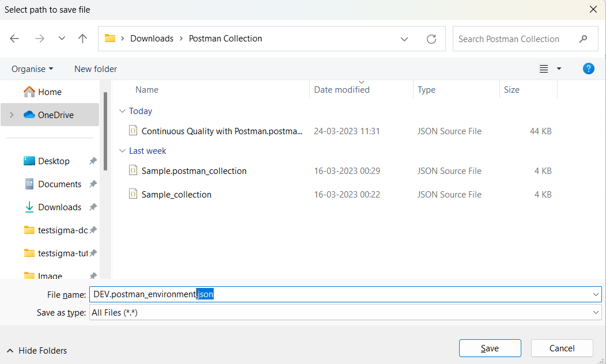The height and width of the screenshot is (364, 606).
Task: Open view options dropdown arrow
Action: [x=559, y=69]
